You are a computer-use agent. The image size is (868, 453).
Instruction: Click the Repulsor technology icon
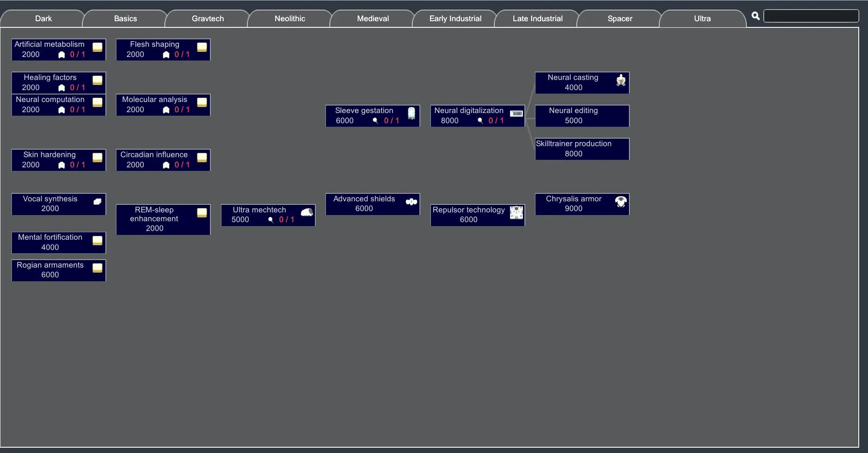[x=516, y=212]
